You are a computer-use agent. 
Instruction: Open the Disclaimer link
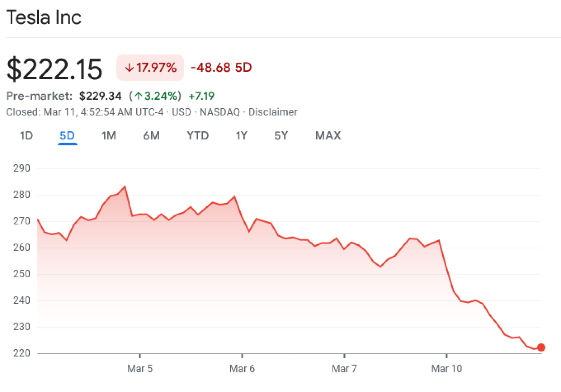pos(273,112)
